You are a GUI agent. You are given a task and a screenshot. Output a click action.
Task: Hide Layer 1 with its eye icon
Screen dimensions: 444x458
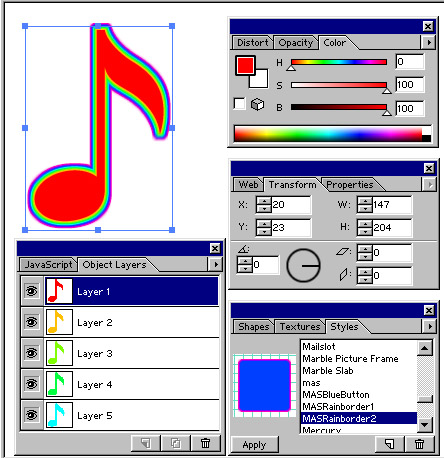[32, 291]
